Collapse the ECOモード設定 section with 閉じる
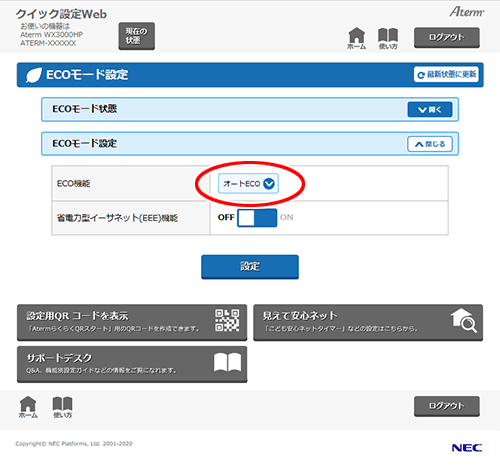The height and width of the screenshot is (469, 500). (430, 144)
